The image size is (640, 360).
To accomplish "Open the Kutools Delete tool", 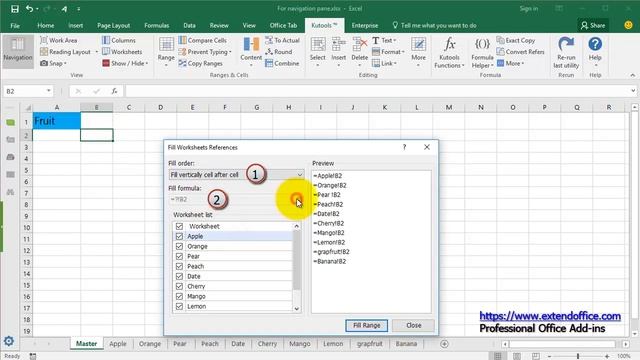I will click(360, 51).
